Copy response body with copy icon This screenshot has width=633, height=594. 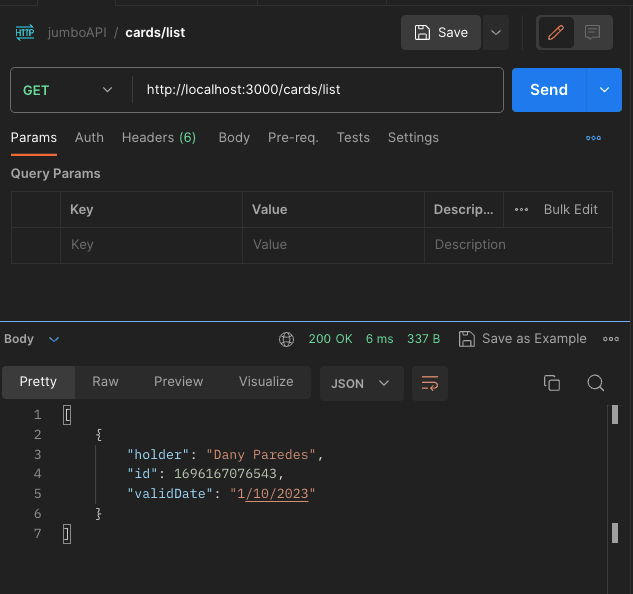pyautogui.click(x=552, y=383)
